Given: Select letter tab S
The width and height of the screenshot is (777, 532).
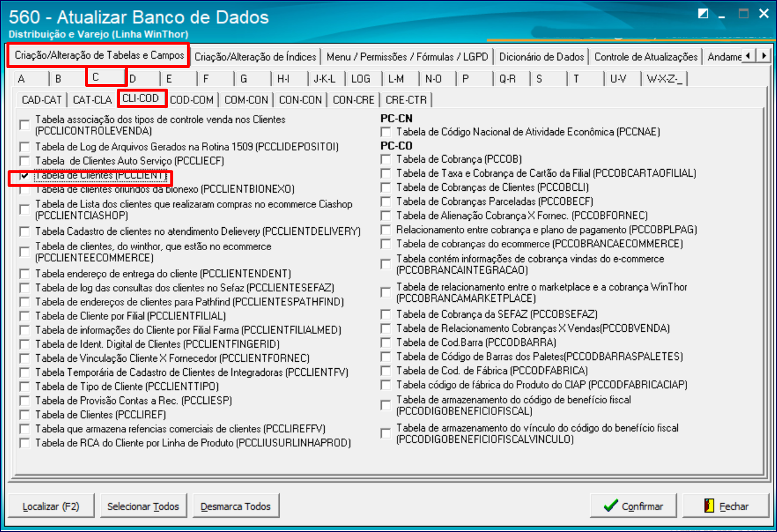Looking at the screenshot, I should coord(549,79).
